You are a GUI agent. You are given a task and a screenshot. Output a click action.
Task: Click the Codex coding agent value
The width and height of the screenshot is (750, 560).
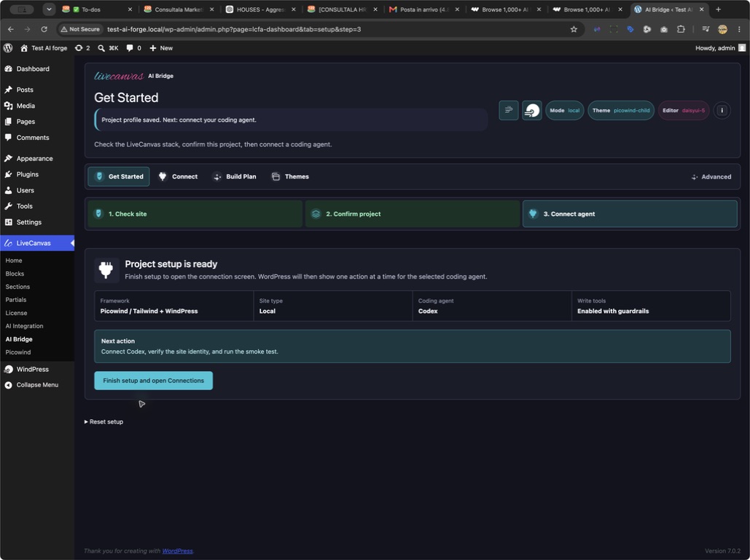point(428,311)
